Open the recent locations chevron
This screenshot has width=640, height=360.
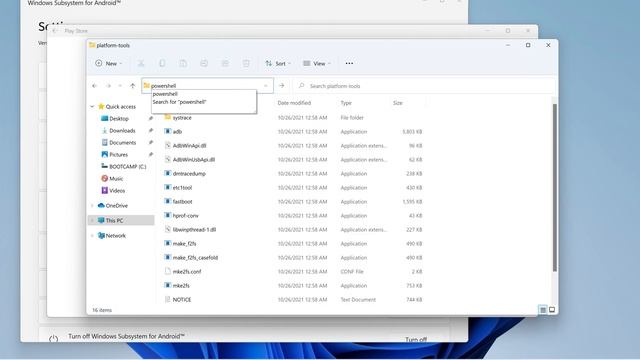[x=120, y=86]
